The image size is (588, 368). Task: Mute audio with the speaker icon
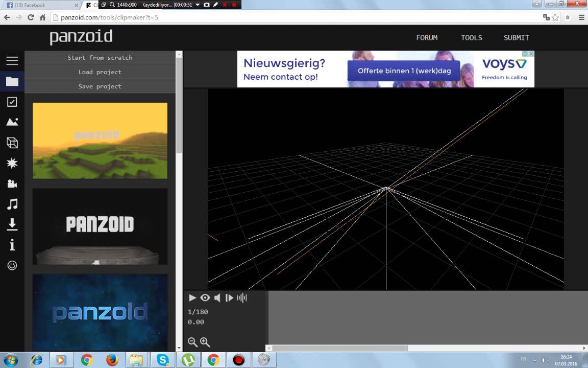pos(217,298)
